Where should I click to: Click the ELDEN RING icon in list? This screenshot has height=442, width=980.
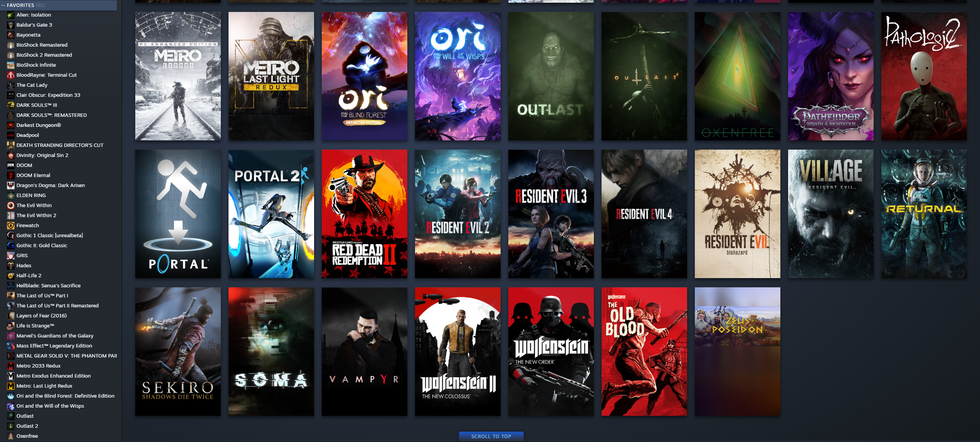(11, 196)
